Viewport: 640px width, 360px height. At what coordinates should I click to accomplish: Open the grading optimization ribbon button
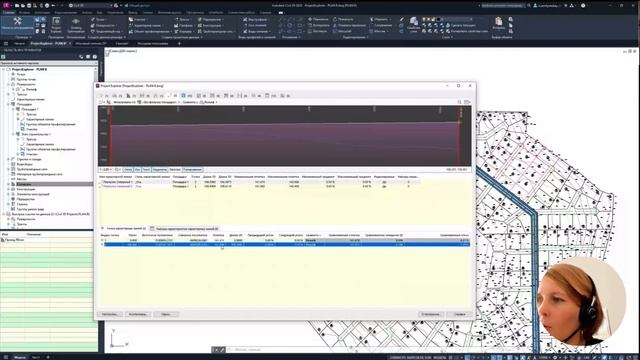76,25
